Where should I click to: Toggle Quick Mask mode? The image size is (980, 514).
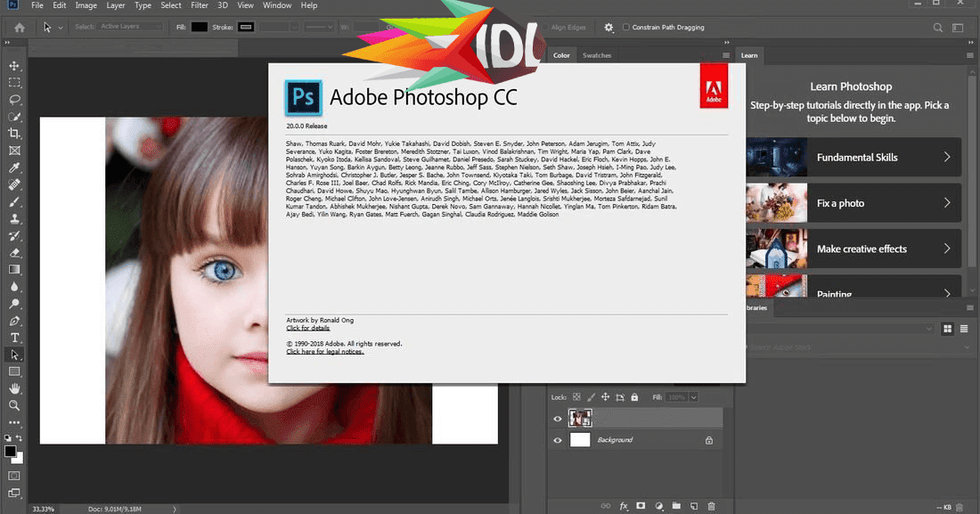pos(13,476)
